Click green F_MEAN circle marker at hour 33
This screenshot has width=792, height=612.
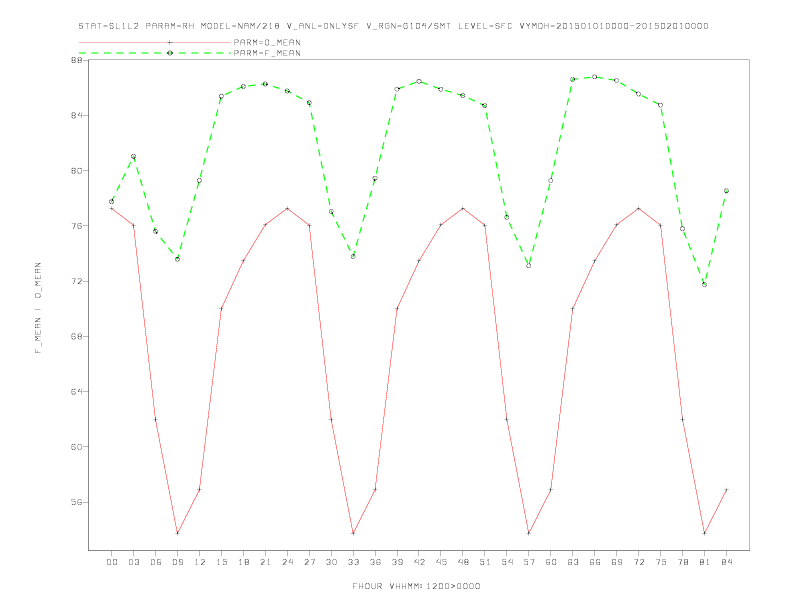point(353,257)
